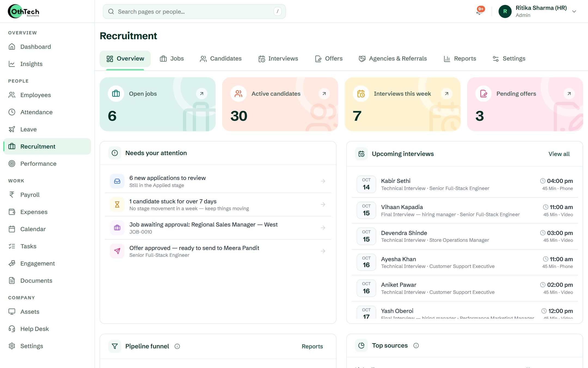The width and height of the screenshot is (588, 368).
Task: Click the Pipeline funnel info icon
Action: click(177, 346)
